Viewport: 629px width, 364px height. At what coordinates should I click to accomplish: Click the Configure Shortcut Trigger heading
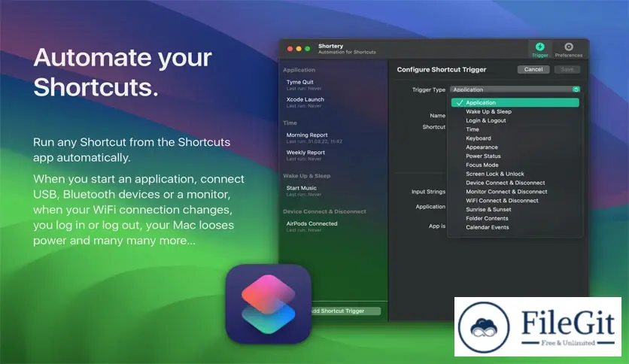(x=441, y=69)
